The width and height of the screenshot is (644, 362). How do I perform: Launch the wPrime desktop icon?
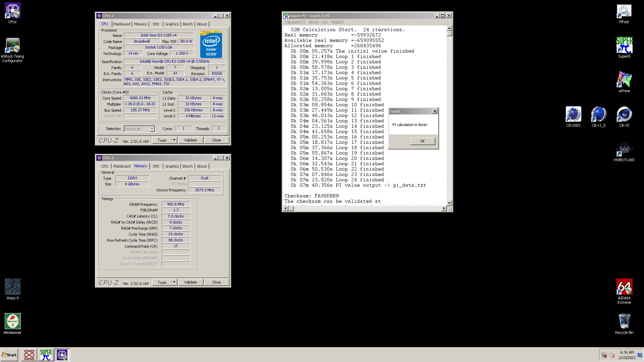pos(624,82)
